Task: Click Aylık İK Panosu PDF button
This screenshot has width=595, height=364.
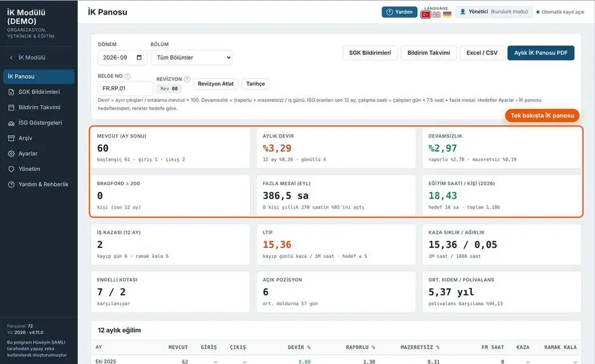Action: click(x=541, y=53)
